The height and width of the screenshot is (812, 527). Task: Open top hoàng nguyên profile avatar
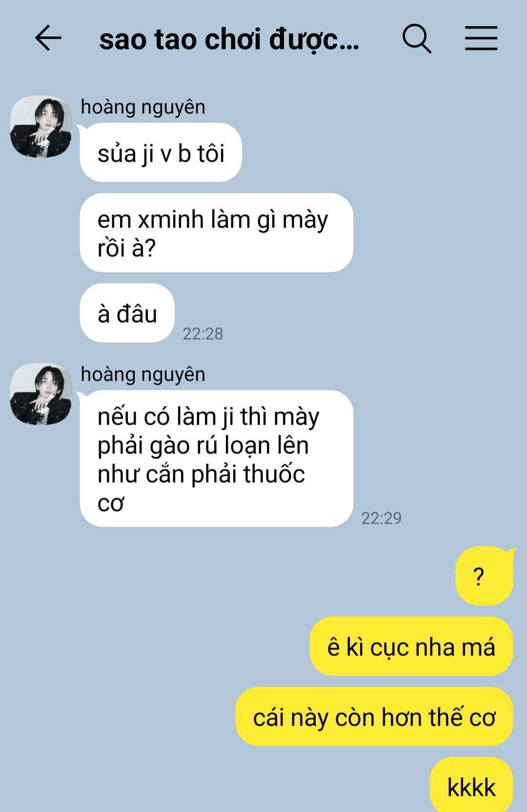click(41, 126)
